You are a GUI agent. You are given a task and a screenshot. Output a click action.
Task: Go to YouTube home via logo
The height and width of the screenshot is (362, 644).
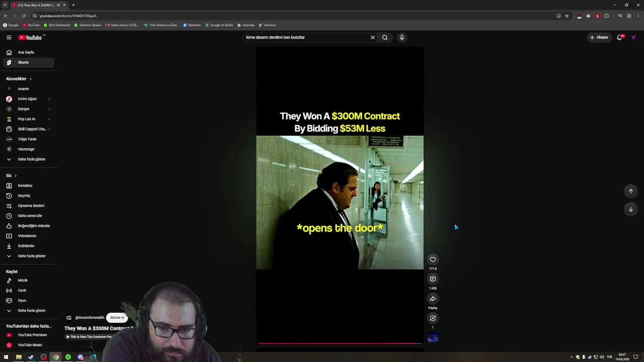point(31,37)
